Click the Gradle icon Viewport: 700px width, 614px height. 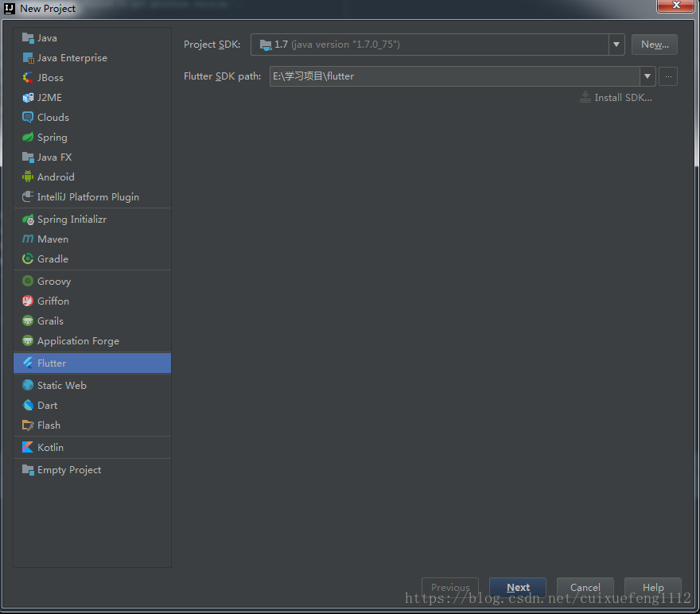click(28, 258)
